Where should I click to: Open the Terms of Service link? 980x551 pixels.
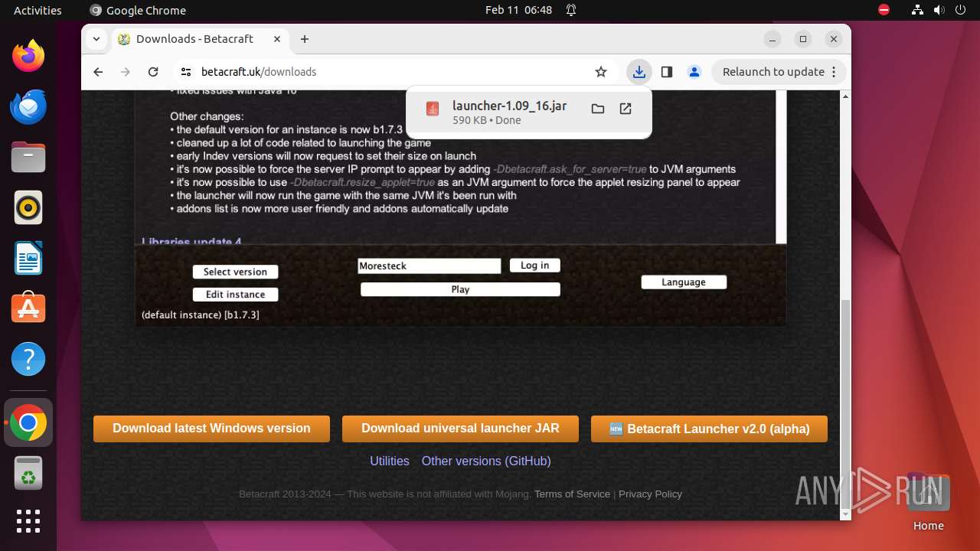point(572,494)
